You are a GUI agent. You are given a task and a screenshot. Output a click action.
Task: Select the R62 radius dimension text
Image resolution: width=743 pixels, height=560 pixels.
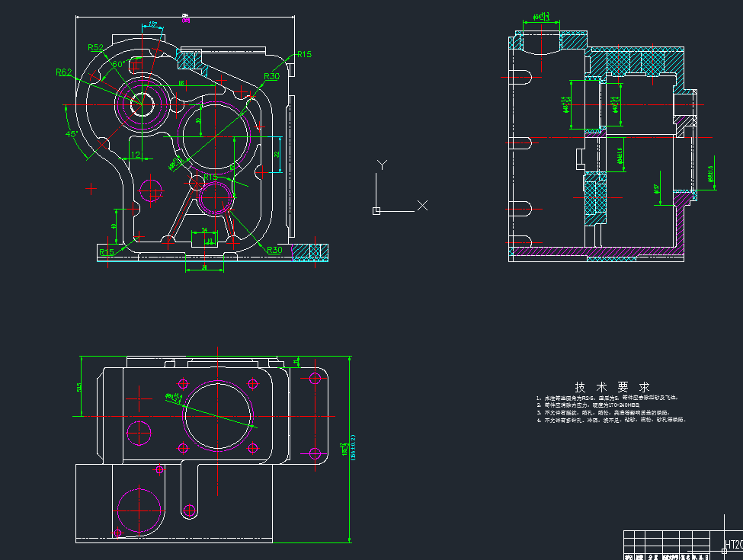pos(63,72)
